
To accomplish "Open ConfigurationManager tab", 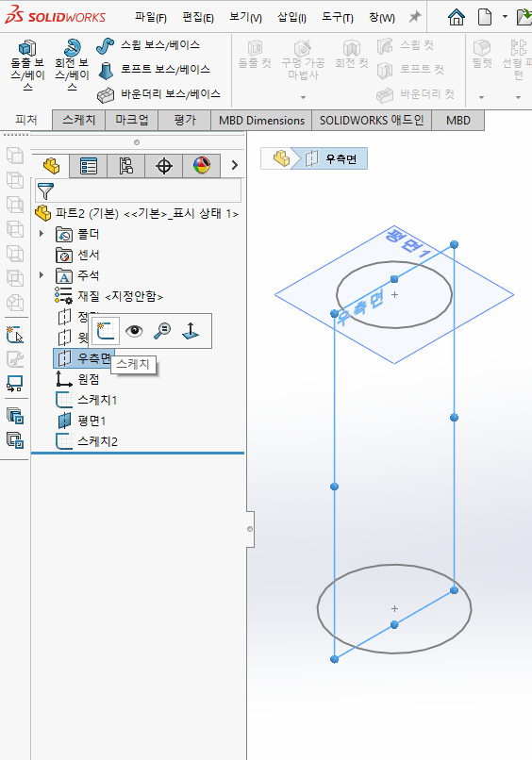I will (126, 166).
